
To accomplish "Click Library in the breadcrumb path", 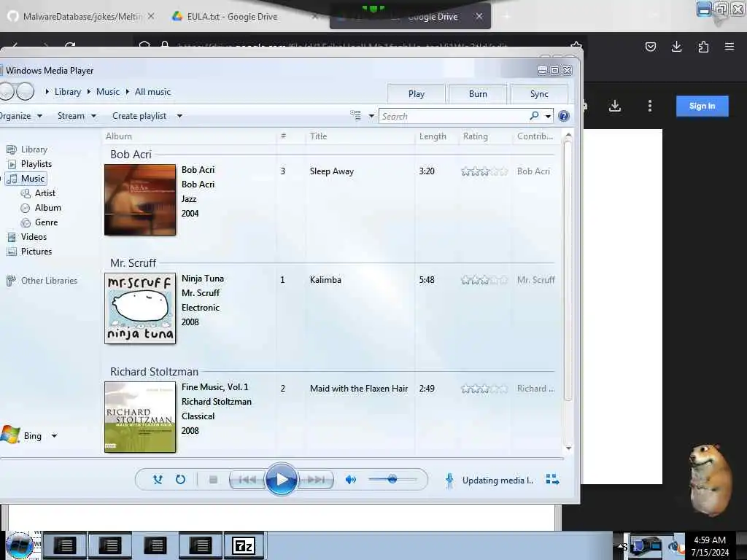I will [x=68, y=92].
